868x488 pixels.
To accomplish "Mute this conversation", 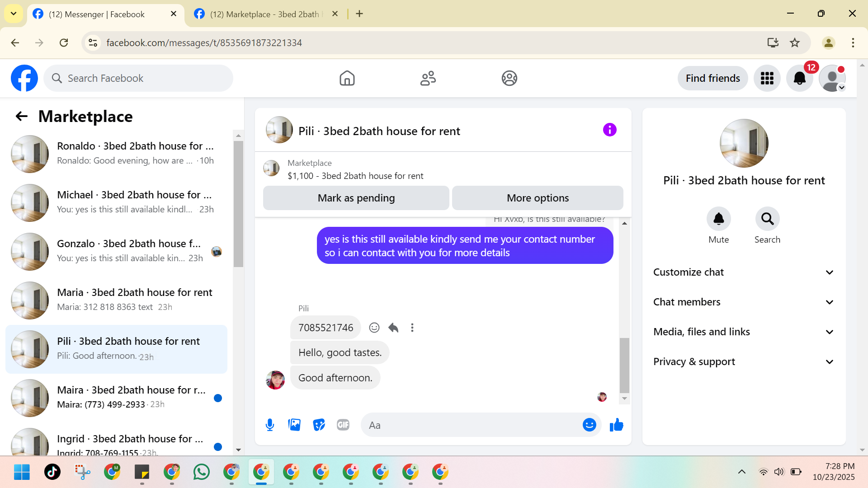I will click(718, 219).
